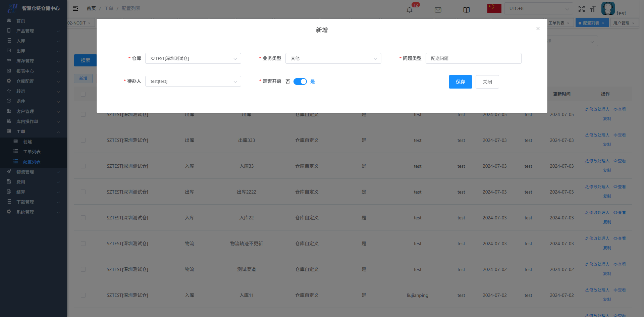The width and height of the screenshot is (644, 317).
Task: Check the table header select-all checkbox
Action: pos(83,94)
